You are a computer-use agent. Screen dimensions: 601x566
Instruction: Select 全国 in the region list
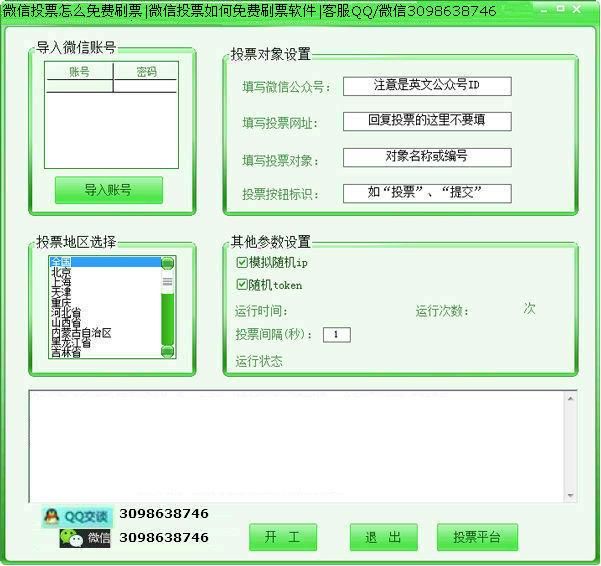(105, 262)
